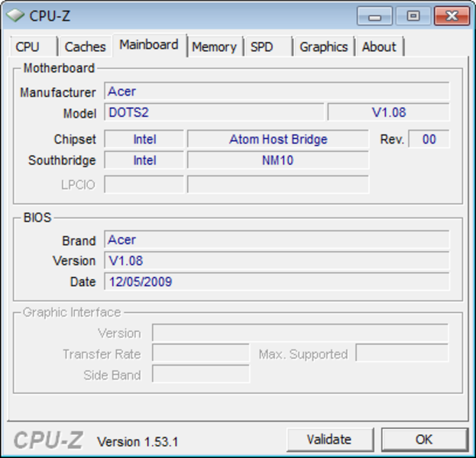Image resolution: width=476 pixels, height=458 pixels.
Task: Click the Transfer Rate label
Action: click(x=102, y=354)
